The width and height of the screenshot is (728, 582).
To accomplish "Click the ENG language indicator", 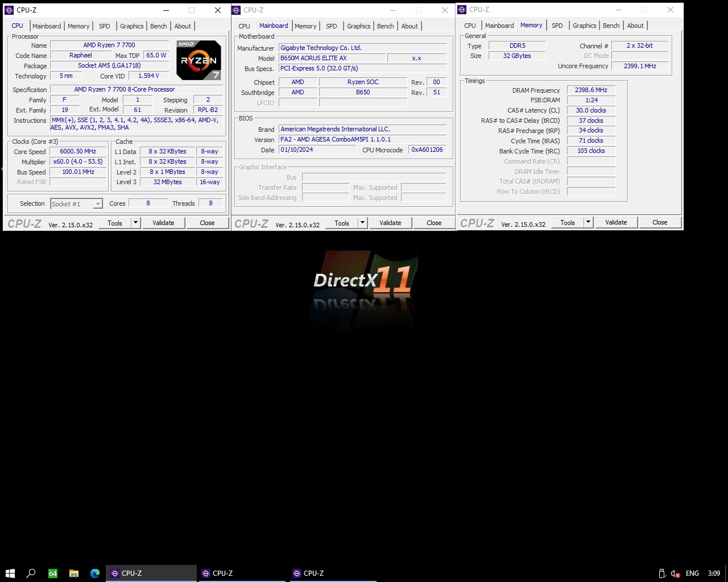I will pyautogui.click(x=692, y=573).
